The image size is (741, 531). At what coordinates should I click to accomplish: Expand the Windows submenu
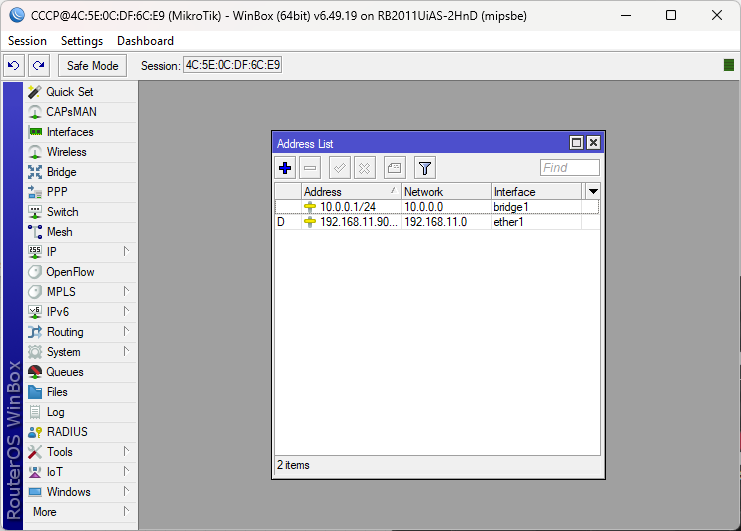[80, 492]
